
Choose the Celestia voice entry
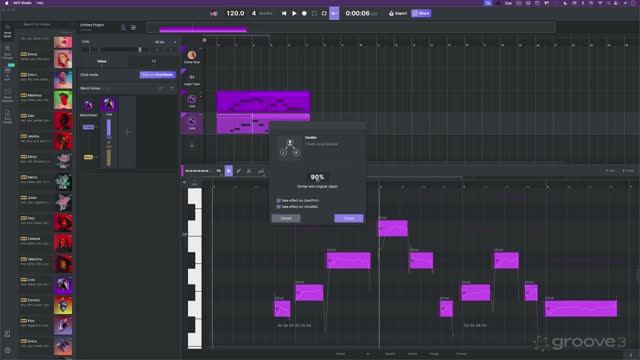pyautogui.click(x=46, y=243)
